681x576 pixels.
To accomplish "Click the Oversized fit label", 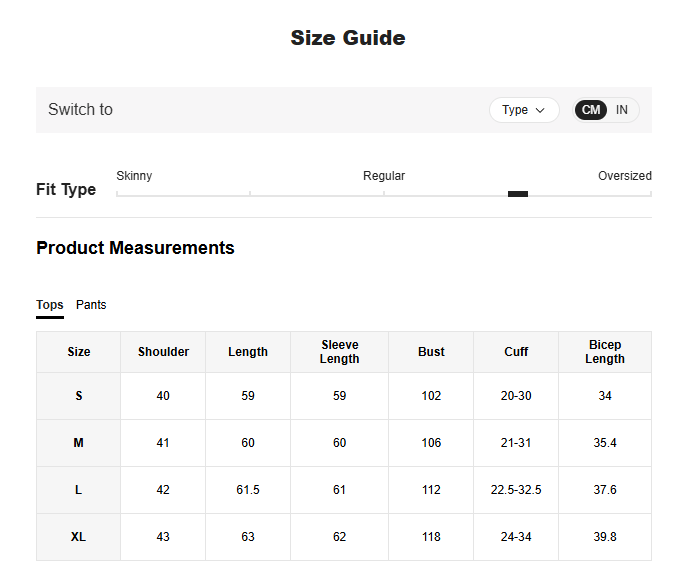I will click(624, 176).
